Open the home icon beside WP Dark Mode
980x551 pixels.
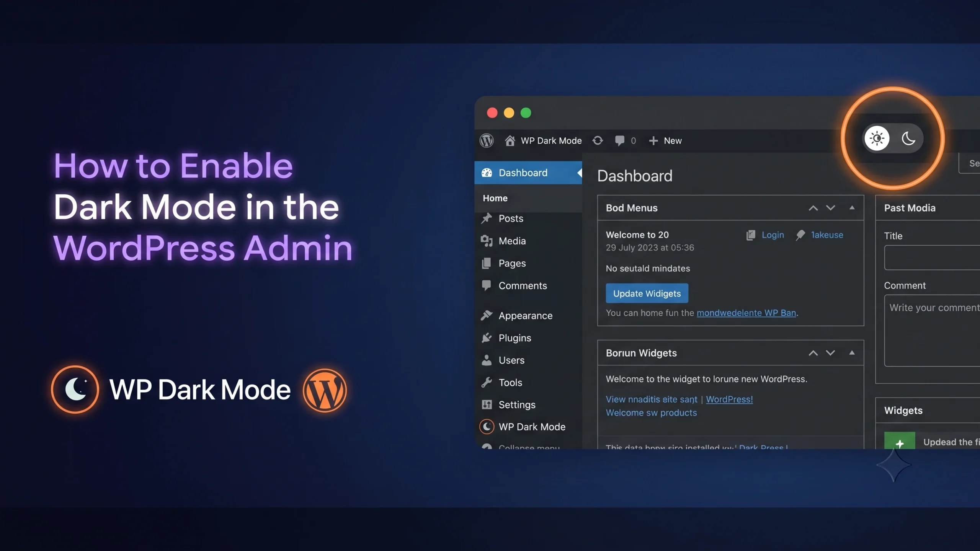pyautogui.click(x=510, y=141)
